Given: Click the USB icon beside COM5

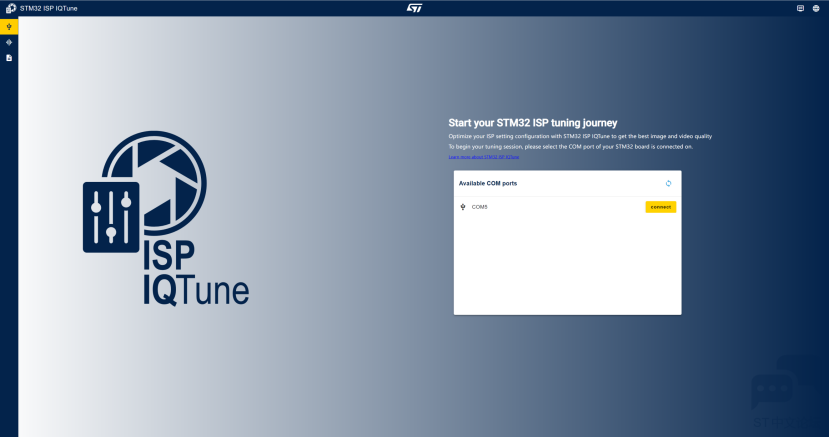Looking at the screenshot, I should pyautogui.click(x=463, y=207).
